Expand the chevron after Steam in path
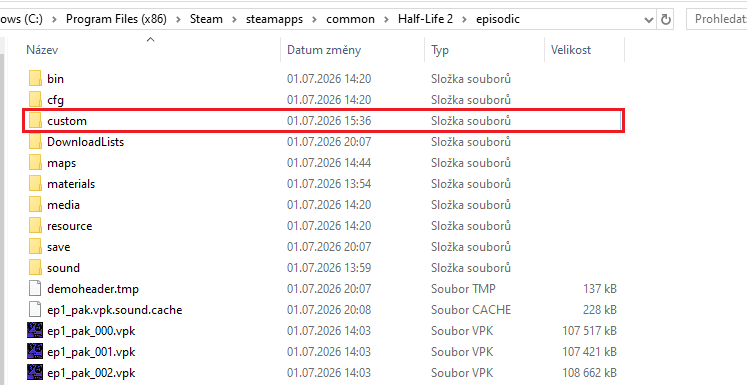This screenshot has width=747, height=385. pos(234,19)
